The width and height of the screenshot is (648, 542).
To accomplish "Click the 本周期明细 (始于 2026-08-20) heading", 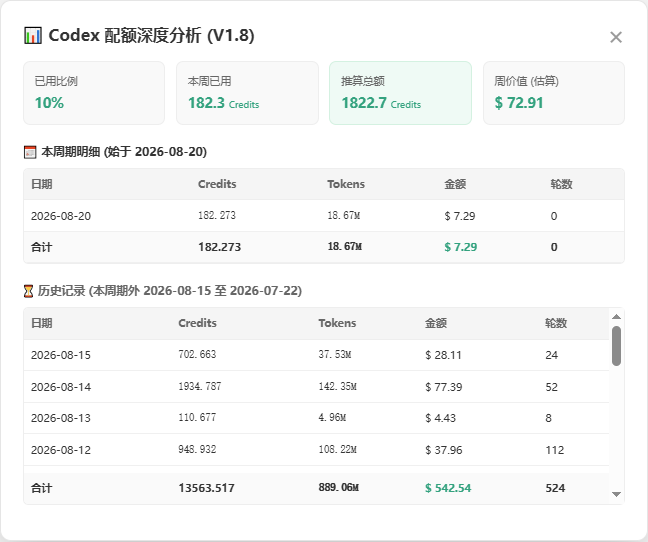I will (x=124, y=152).
